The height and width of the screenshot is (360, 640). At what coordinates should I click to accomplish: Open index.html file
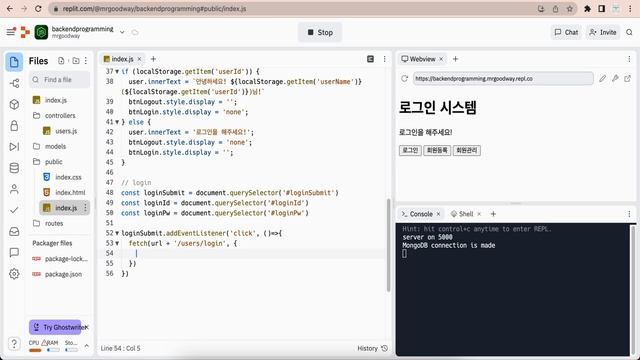point(70,192)
